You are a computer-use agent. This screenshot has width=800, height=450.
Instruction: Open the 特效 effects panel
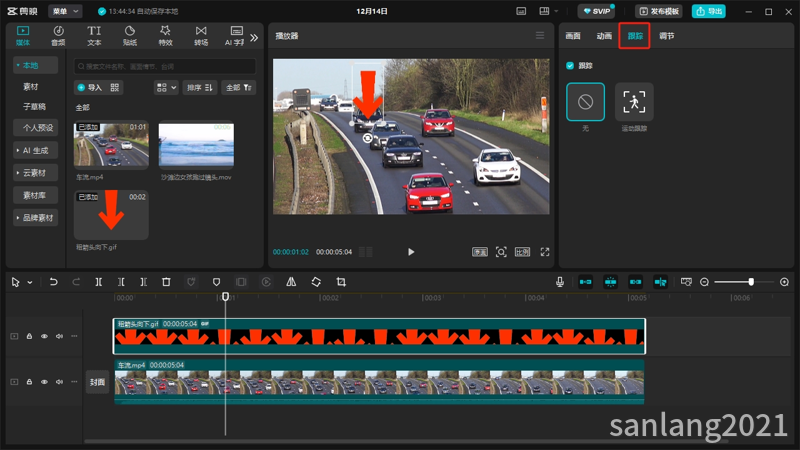coord(165,36)
